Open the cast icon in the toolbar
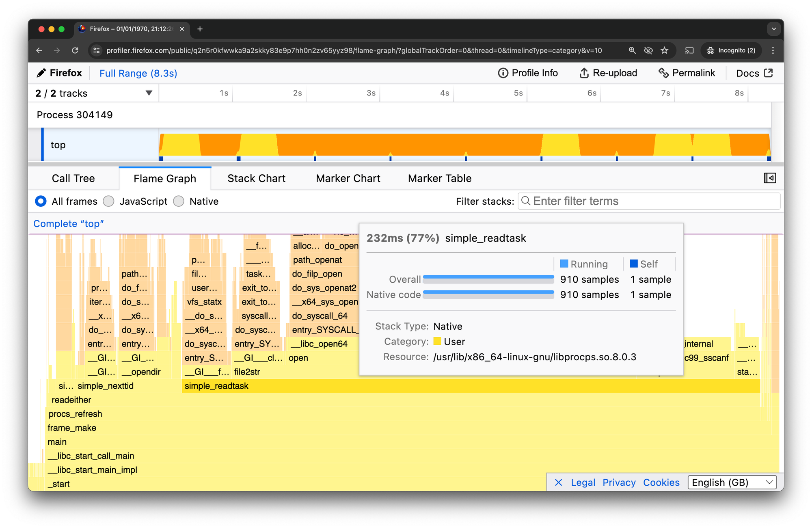 [x=689, y=50]
